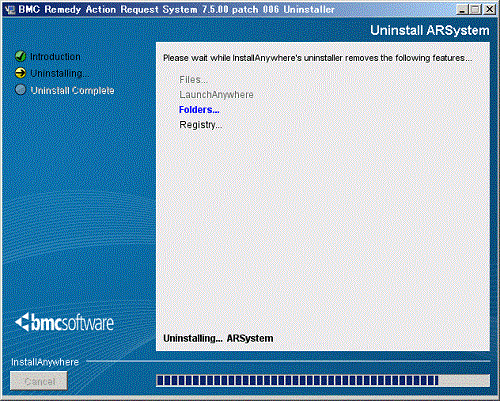Click the InstallAnywhere label

45,362
